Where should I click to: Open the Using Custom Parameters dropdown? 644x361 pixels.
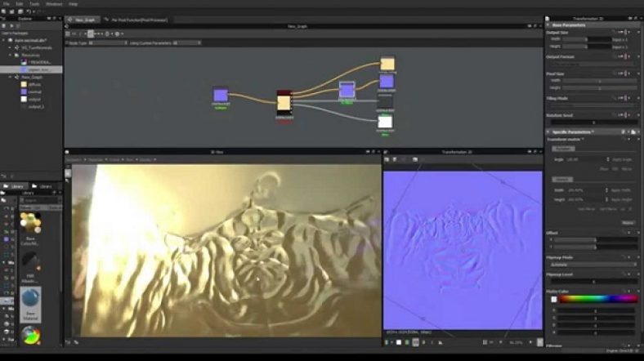pyautogui.click(x=187, y=42)
